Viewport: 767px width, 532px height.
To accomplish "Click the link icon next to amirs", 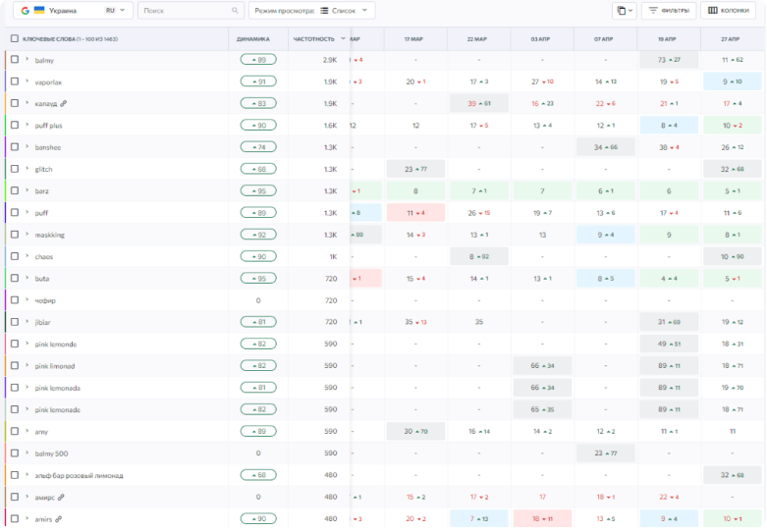I will point(58,519).
